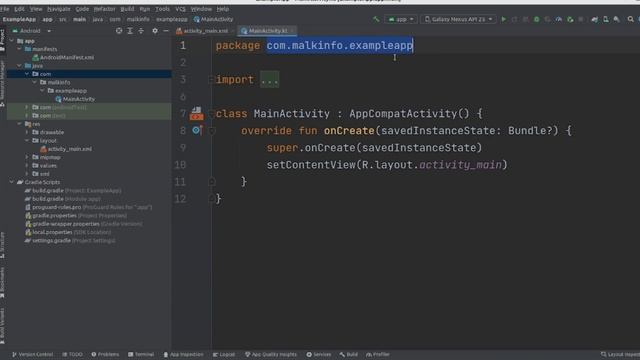The image size is (640, 360).
Task: Open the Build menu
Action: tap(127, 9)
